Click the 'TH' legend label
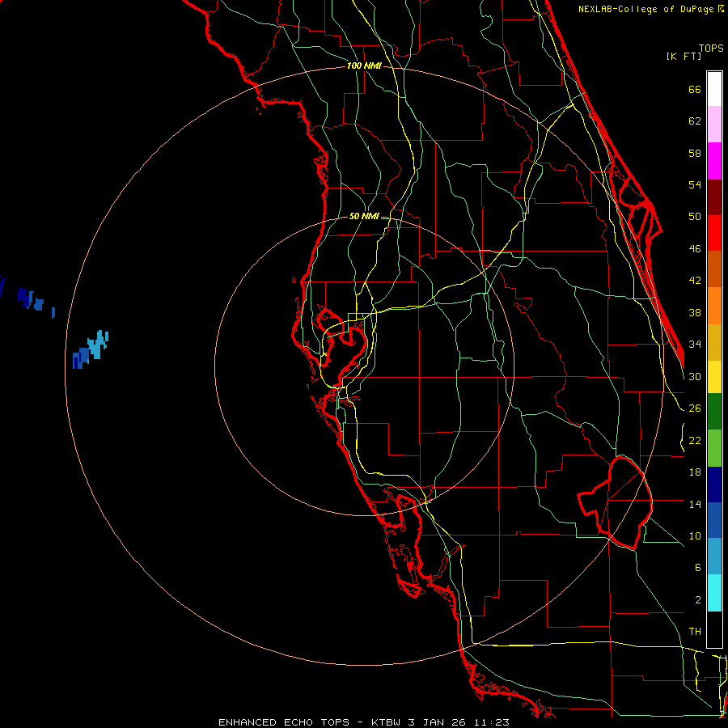This screenshot has width=728, height=728. point(695,632)
